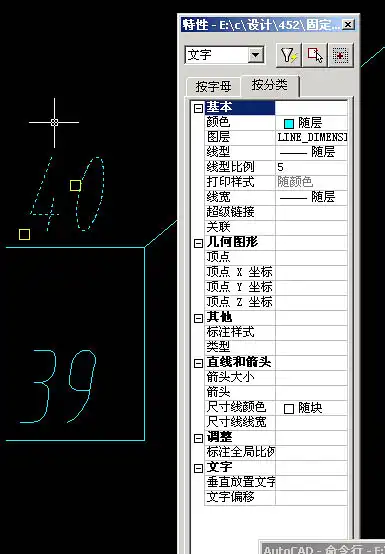Click the cyan 随层 color swatch

coord(289,123)
